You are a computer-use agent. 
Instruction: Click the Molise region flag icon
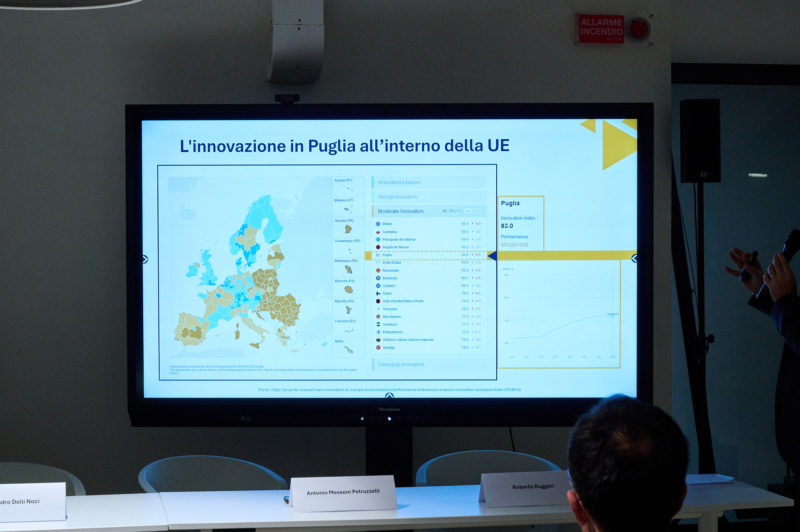[x=378, y=224]
